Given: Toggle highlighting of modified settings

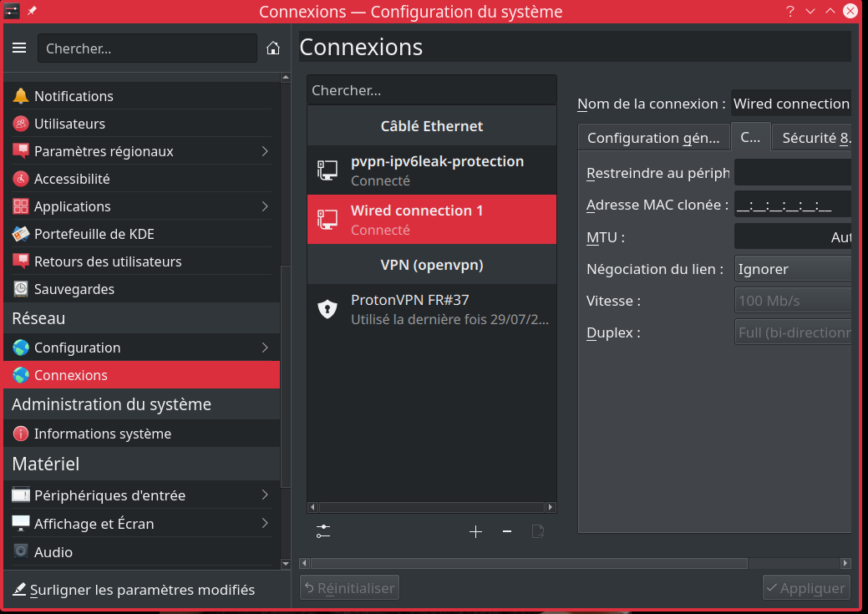Looking at the screenshot, I should (x=134, y=590).
